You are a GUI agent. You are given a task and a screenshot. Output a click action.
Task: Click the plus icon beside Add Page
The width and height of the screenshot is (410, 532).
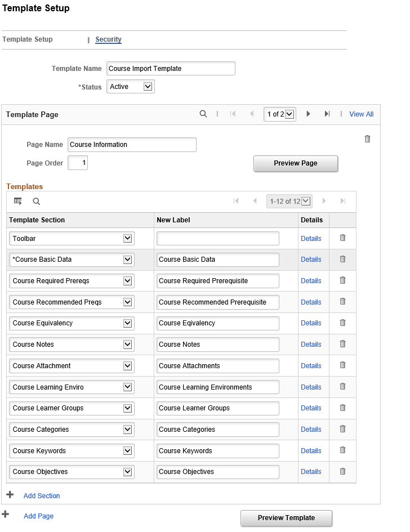pos(5,515)
